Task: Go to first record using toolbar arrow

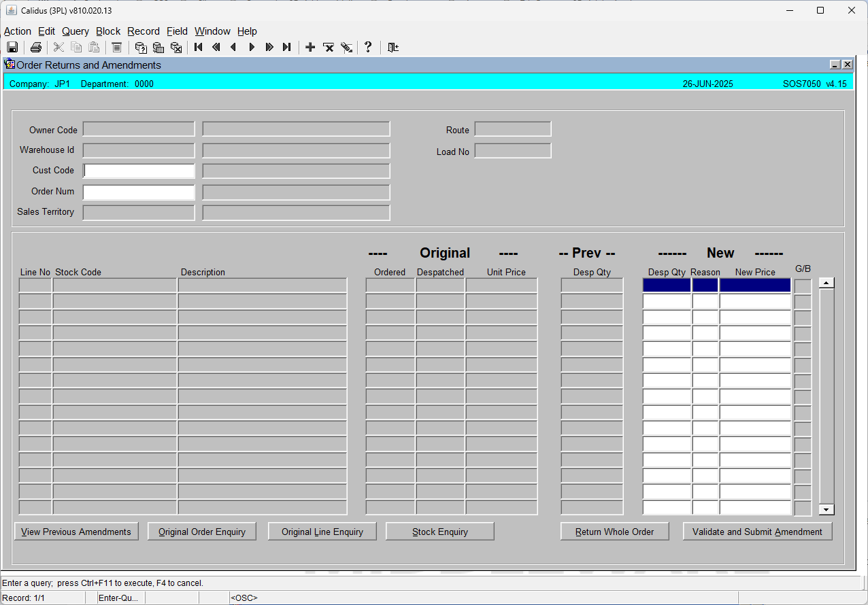Action: pos(199,47)
